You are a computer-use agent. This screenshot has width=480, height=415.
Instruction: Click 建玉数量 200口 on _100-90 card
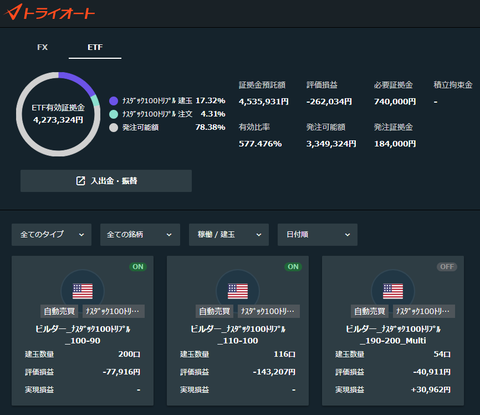129,354
